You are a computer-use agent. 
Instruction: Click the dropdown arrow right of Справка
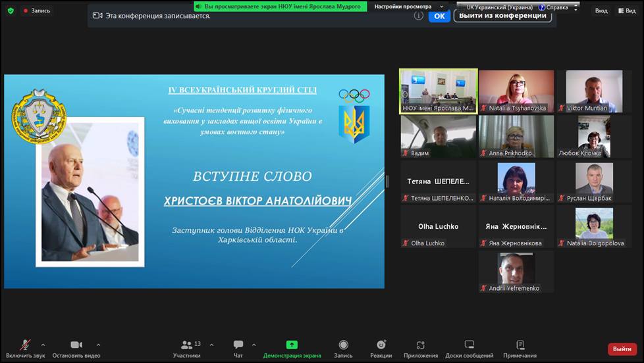(576, 7)
